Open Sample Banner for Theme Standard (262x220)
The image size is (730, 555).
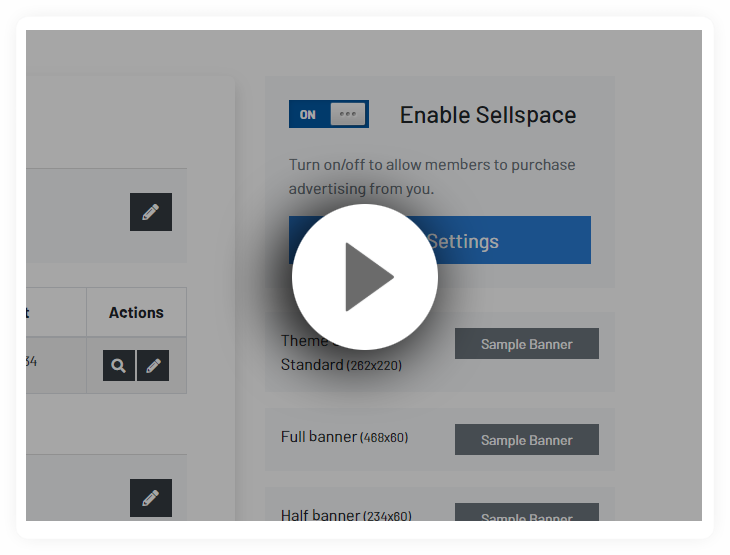tap(526, 344)
